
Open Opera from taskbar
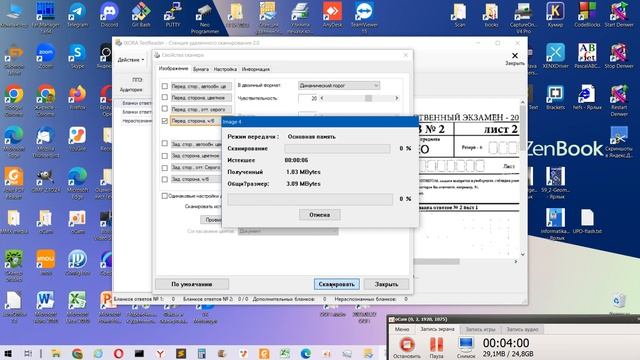pos(118,353)
